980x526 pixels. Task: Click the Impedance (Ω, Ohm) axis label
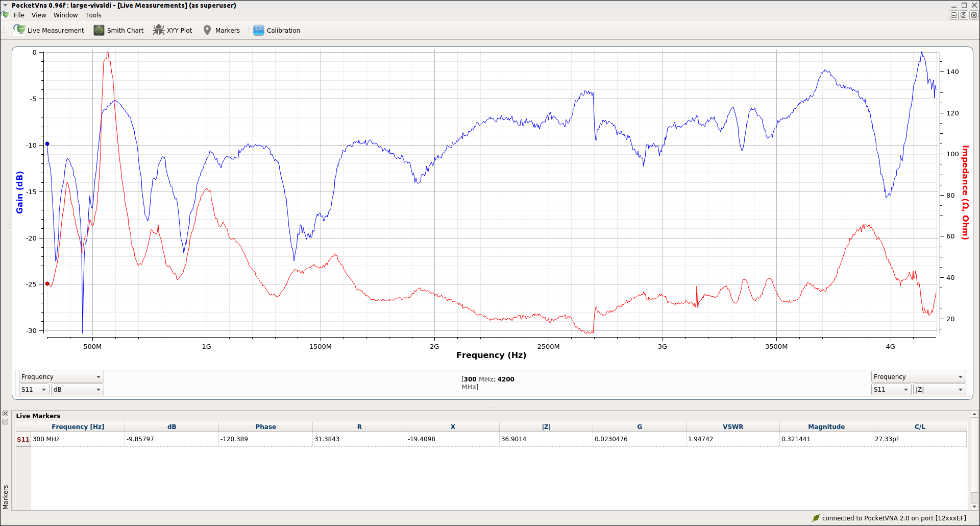[x=965, y=193]
